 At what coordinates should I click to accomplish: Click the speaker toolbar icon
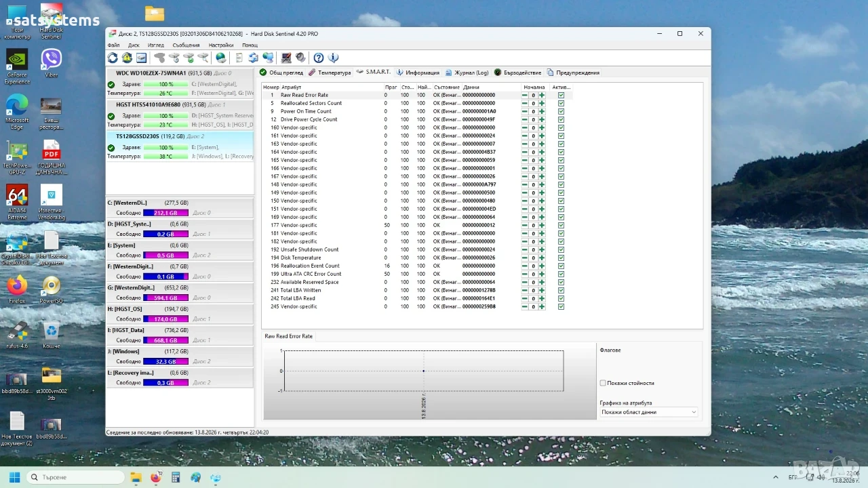click(300, 58)
